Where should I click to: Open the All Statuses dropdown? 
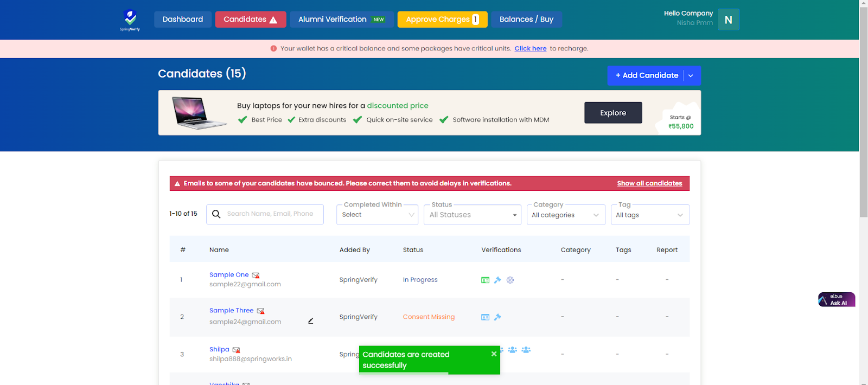pos(472,215)
